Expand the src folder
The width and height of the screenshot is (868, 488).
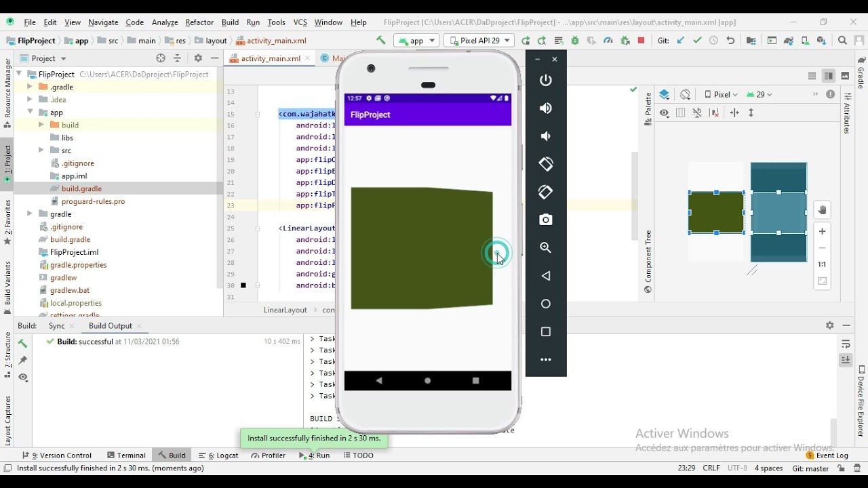[x=41, y=150]
